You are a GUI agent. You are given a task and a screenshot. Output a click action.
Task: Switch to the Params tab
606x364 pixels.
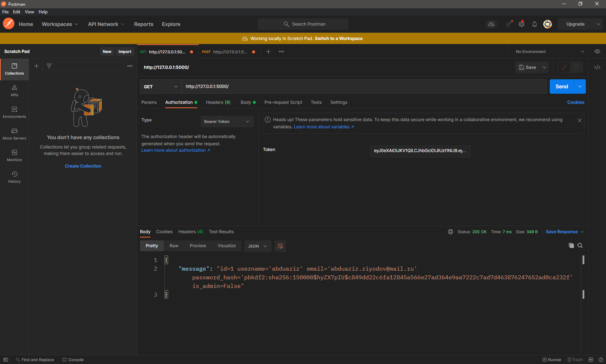[x=149, y=102]
